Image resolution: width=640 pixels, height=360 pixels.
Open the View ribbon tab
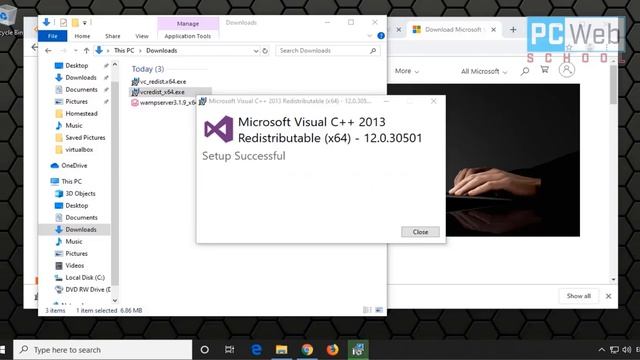[142, 36]
